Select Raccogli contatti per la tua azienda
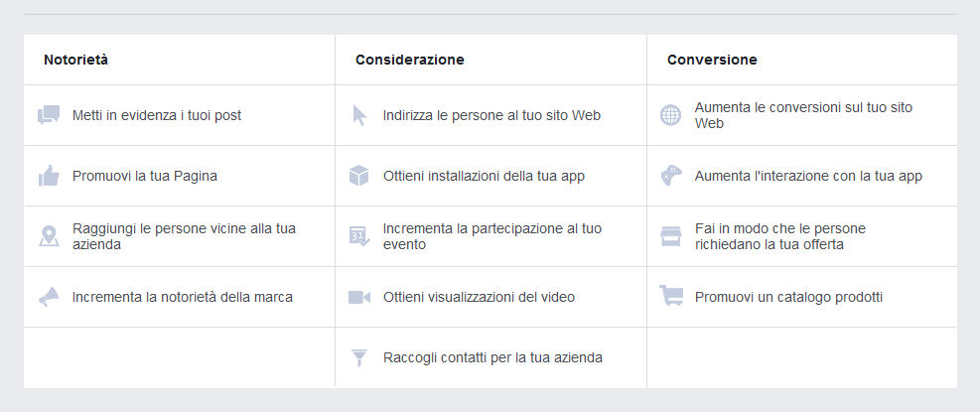 [492, 357]
